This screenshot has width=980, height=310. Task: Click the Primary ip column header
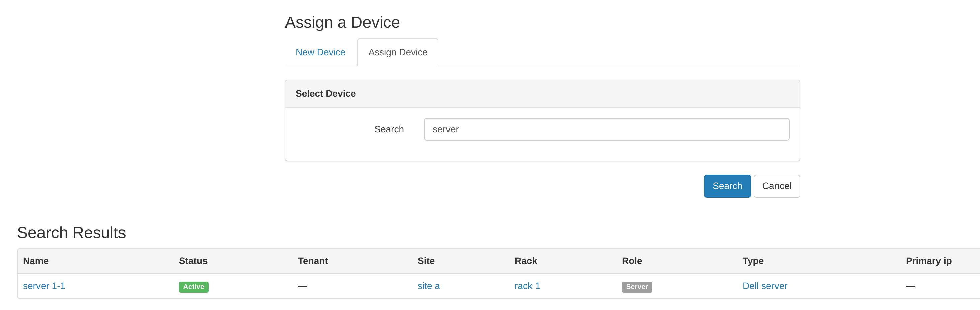coord(928,261)
